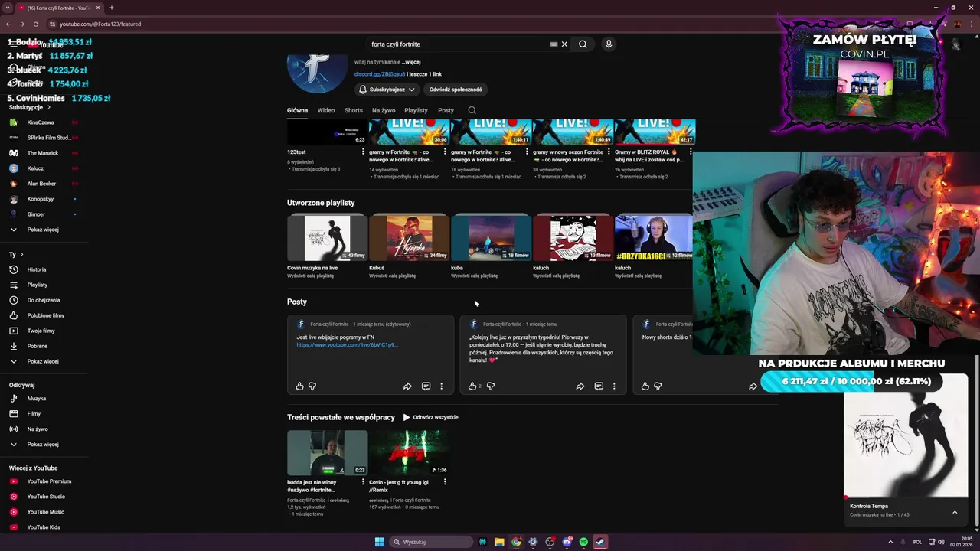The height and width of the screenshot is (551, 980).
Task: Open Do obejrzenia in sidebar
Action: pos(44,300)
